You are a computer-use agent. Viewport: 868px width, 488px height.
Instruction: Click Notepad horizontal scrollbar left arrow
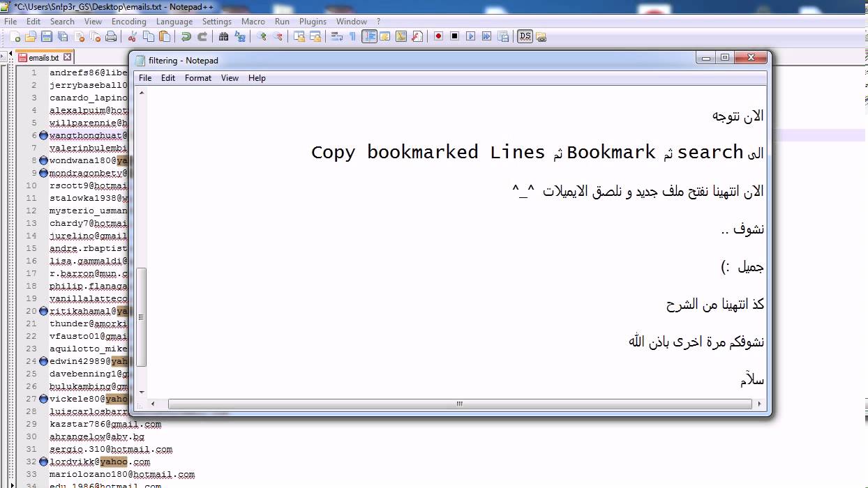(x=154, y=404)
